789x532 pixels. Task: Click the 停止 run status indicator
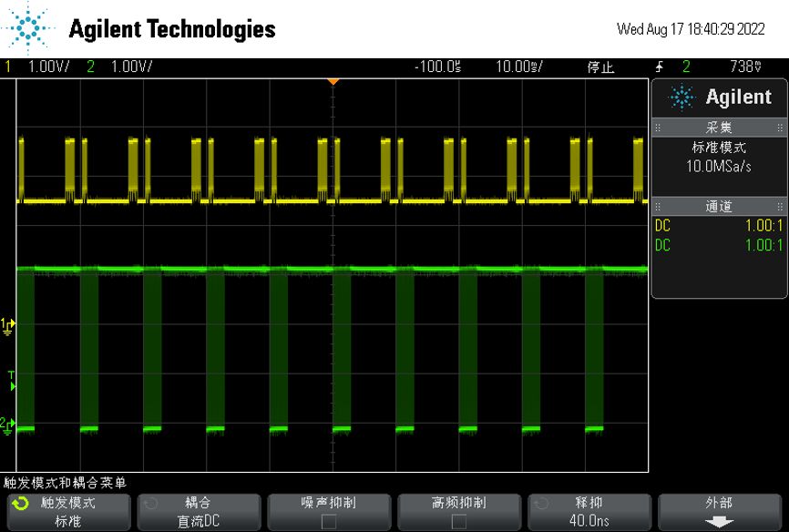[x=600, y=66]
